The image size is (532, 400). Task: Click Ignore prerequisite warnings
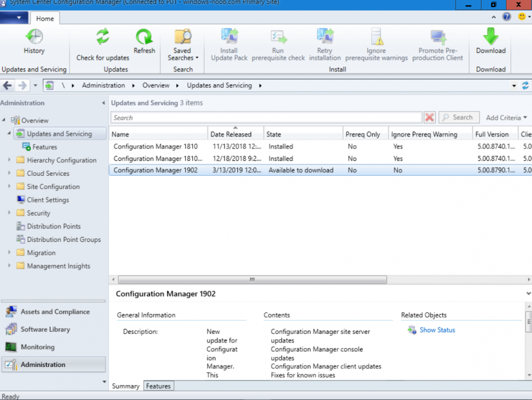376,45
